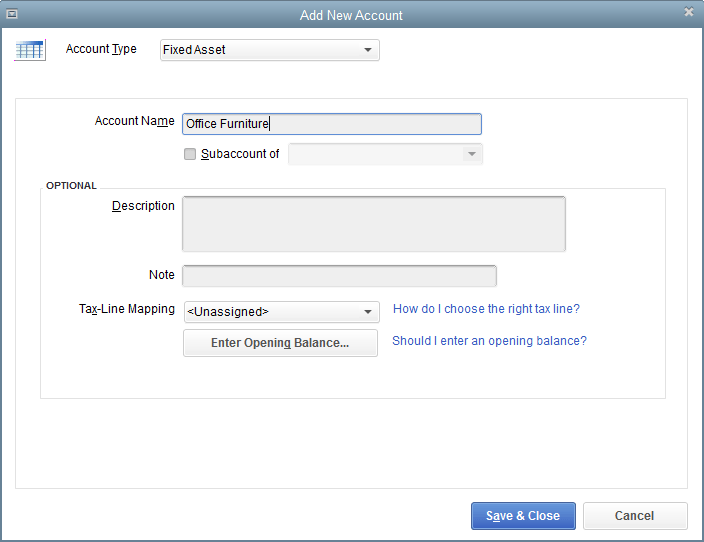Click inside the Description text box

coord(373,223)
